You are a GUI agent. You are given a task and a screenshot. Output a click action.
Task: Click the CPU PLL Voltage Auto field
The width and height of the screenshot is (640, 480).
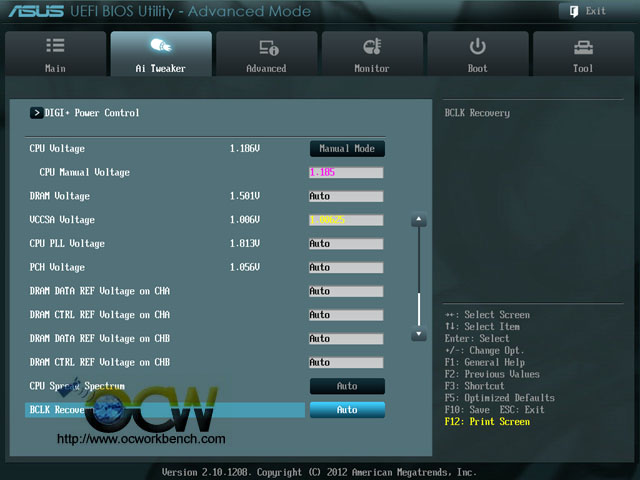pyautogui.click(x=346, y=244)
